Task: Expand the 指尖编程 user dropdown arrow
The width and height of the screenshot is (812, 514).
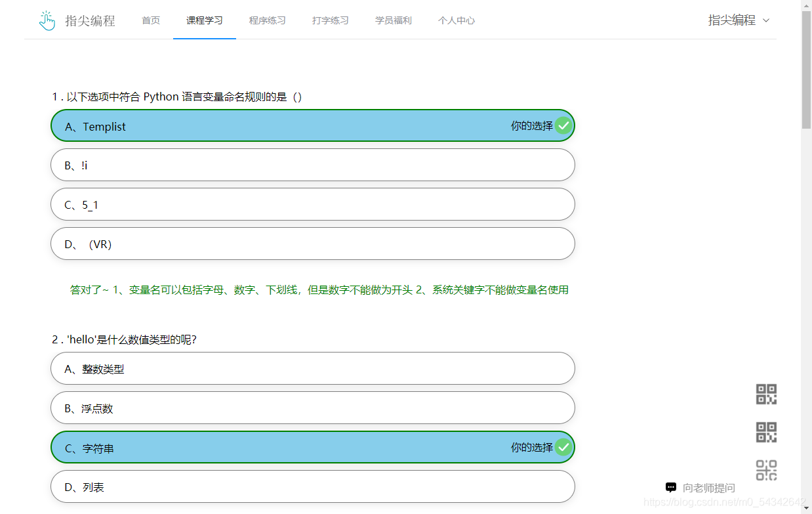Action: (x=766, y=20)
